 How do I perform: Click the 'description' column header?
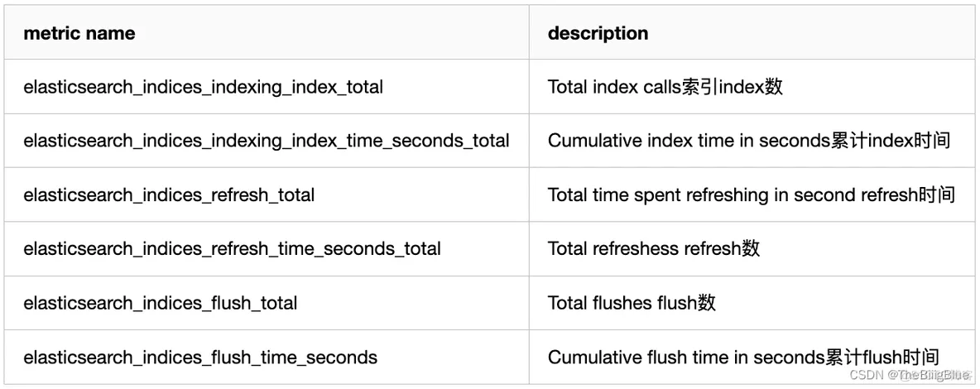[x=598, y=33]
